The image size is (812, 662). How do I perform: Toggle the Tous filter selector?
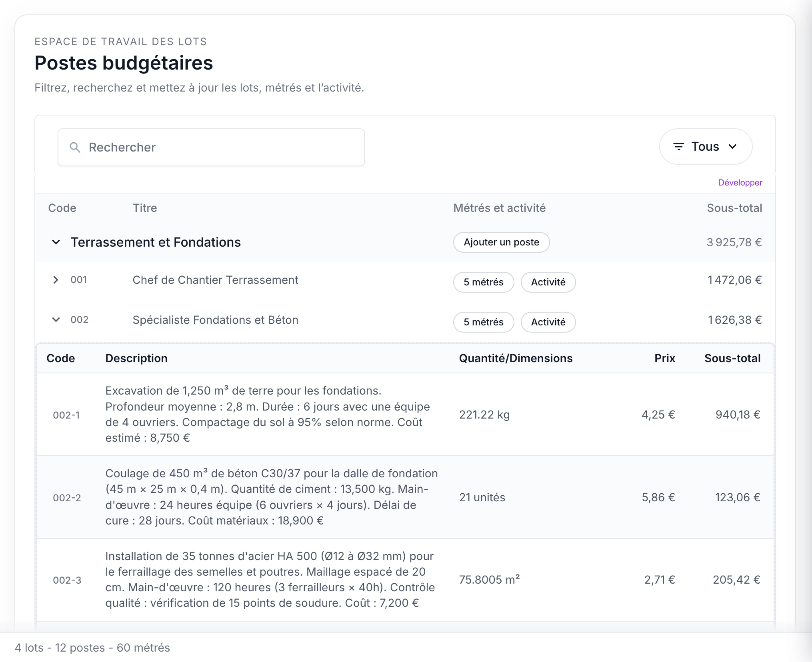click(x=705, y=146)
